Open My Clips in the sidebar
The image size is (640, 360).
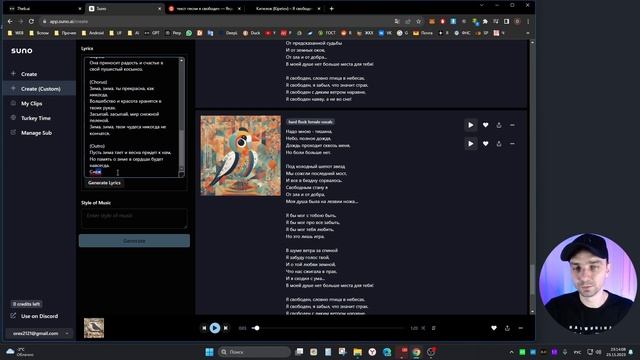pyautogui.click(x=31, y=103)
